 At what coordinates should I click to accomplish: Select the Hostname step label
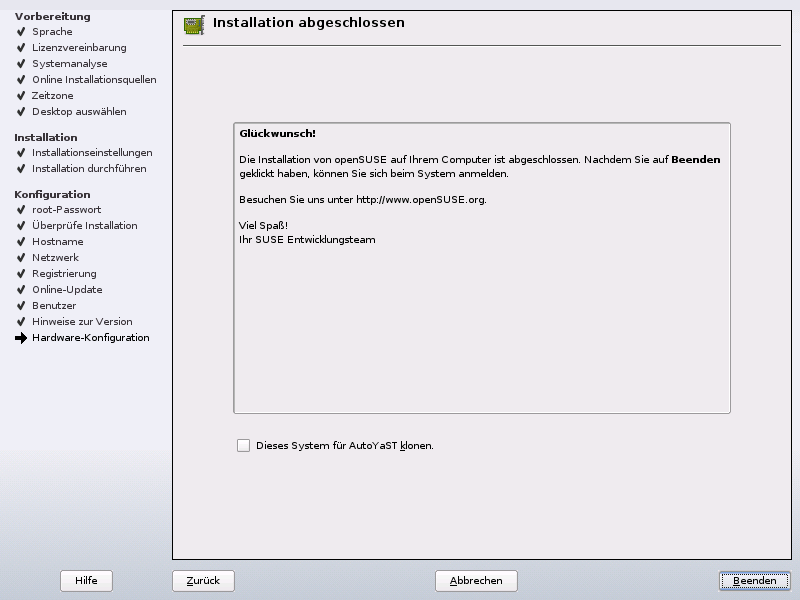click(58, 241)
